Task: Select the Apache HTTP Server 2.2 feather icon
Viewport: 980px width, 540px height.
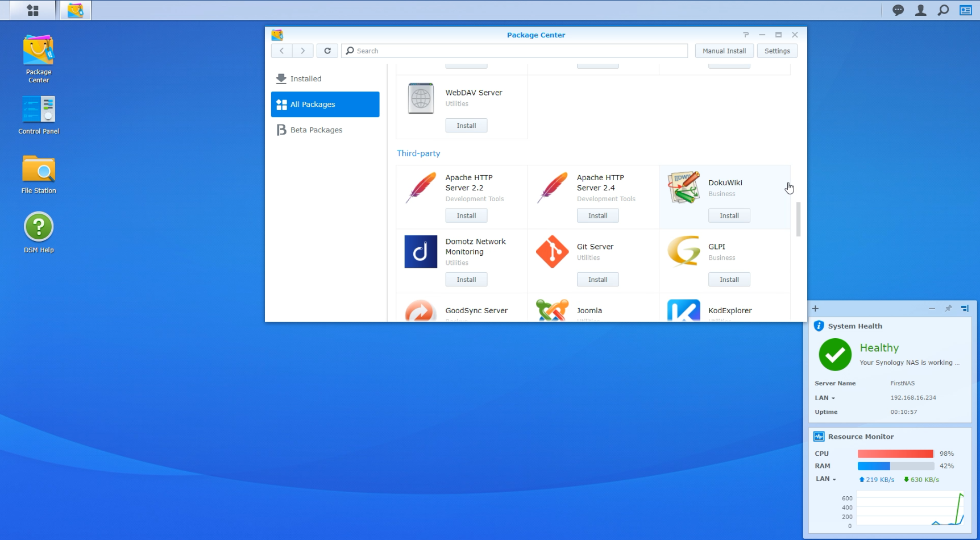Action: (x=421, y=188)
